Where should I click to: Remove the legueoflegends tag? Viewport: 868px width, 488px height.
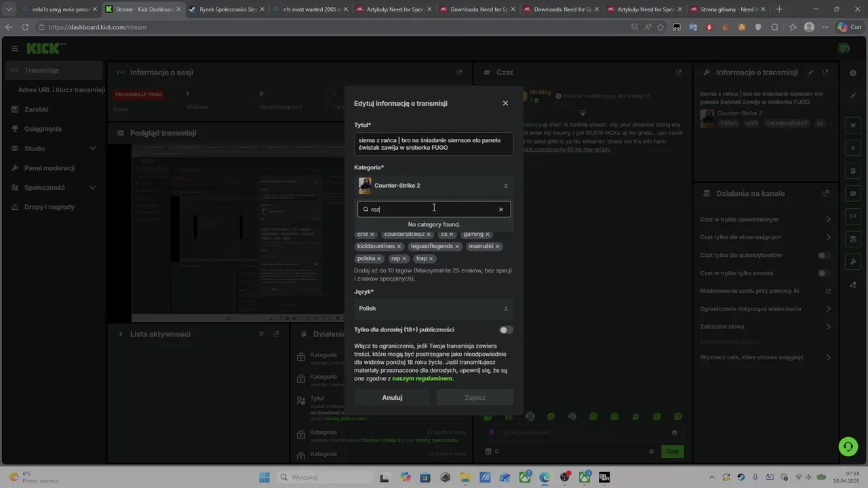point(458,247)
